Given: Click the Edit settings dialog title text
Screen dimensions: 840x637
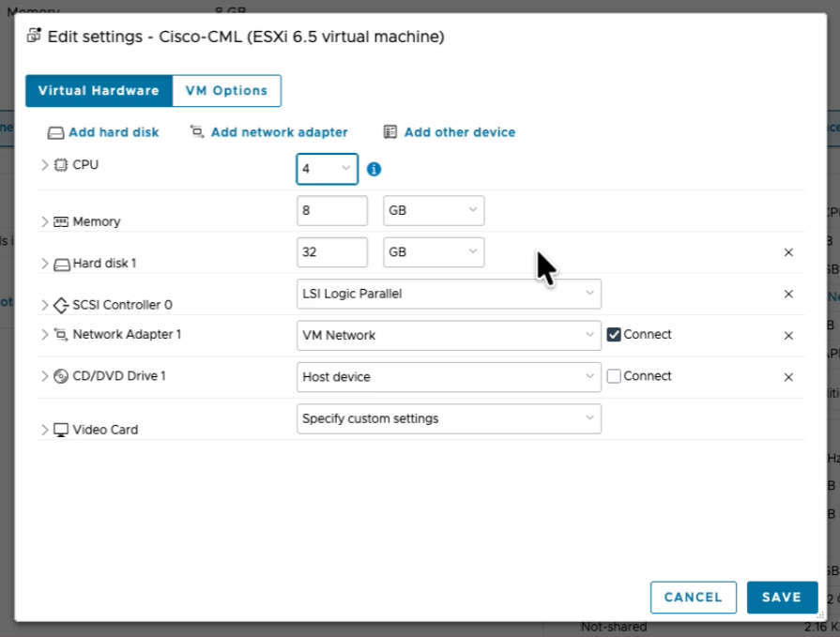Looking at the screenshot, I should pos(246,37).
